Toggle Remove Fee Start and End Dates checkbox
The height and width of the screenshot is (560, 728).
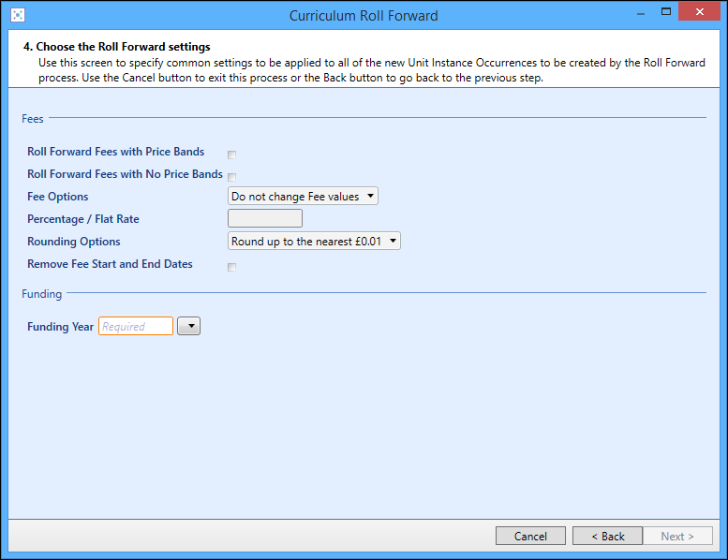[x=231, y=267]
